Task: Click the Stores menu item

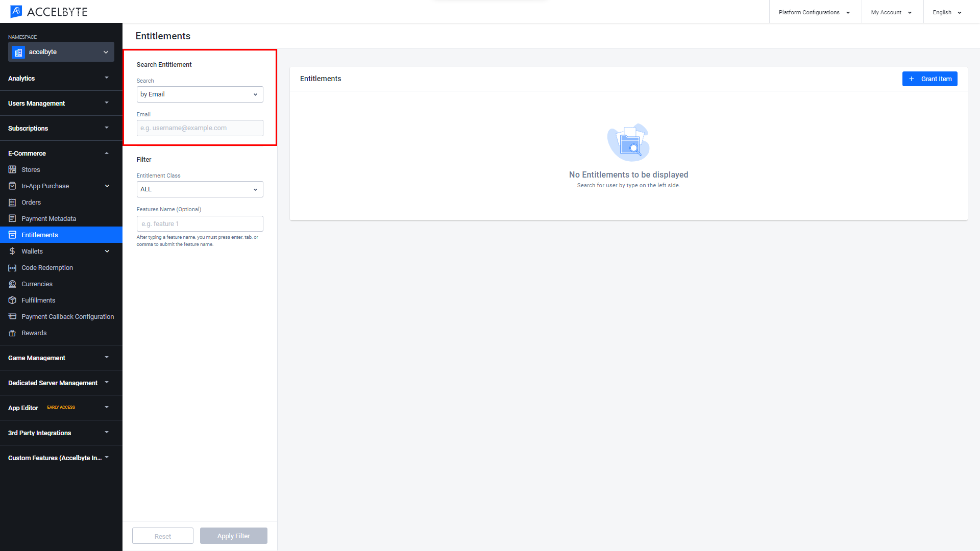Action: tap(30, 169)
